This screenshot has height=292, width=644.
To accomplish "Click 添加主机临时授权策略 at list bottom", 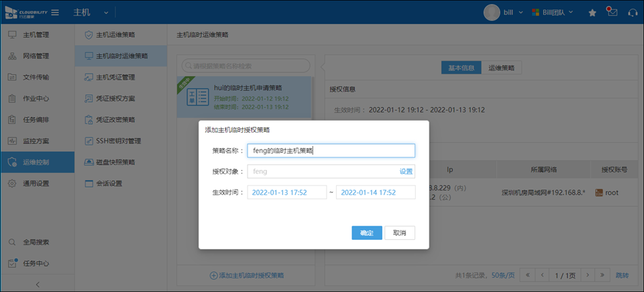I will tap(247, 276).
